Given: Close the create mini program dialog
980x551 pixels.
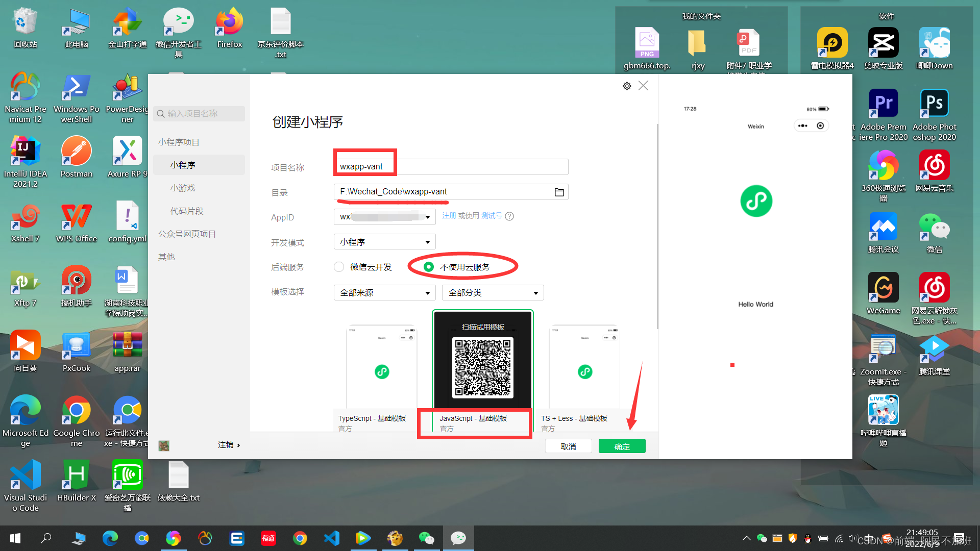Looking at the screenshot, I should pyautogui.click(x=643, y=86).
